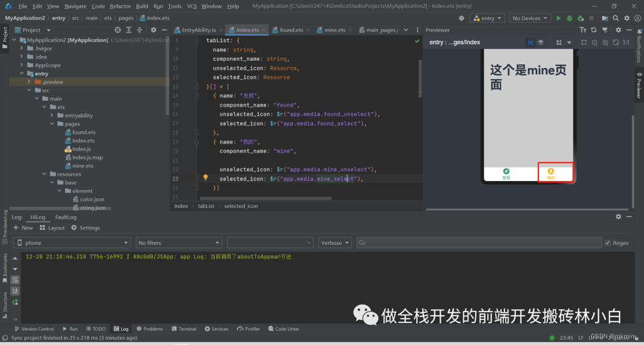Select opened file in Project tree (target icon)
This screenshot has height=345, width=644.
point(117,30)
